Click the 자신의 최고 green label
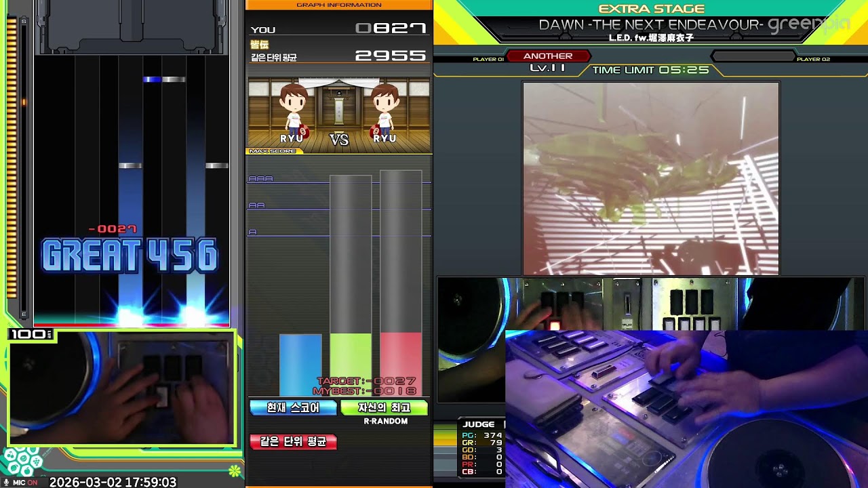The height and width of the screenshot is (488, 868). [384, 407]
